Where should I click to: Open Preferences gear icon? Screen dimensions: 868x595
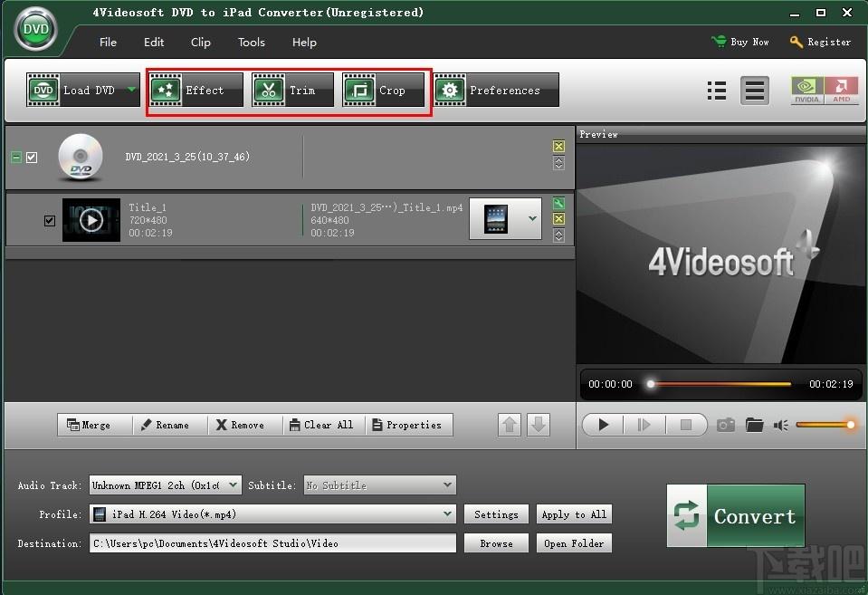[x=449, y=91]
